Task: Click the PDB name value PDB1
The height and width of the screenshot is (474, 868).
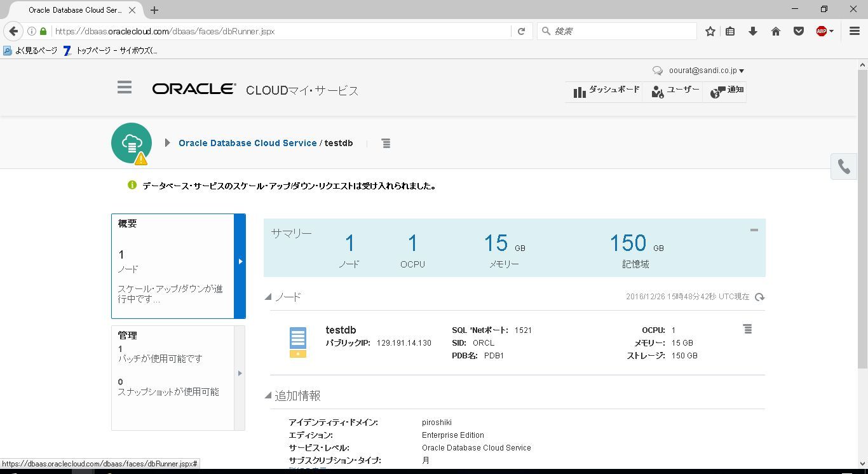Action: (x=494, y=356)
